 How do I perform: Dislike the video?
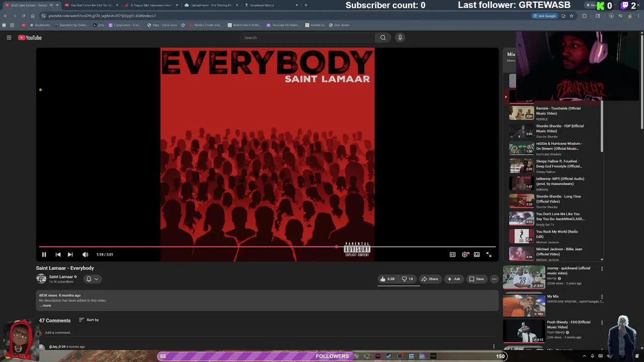coord(407,279)
